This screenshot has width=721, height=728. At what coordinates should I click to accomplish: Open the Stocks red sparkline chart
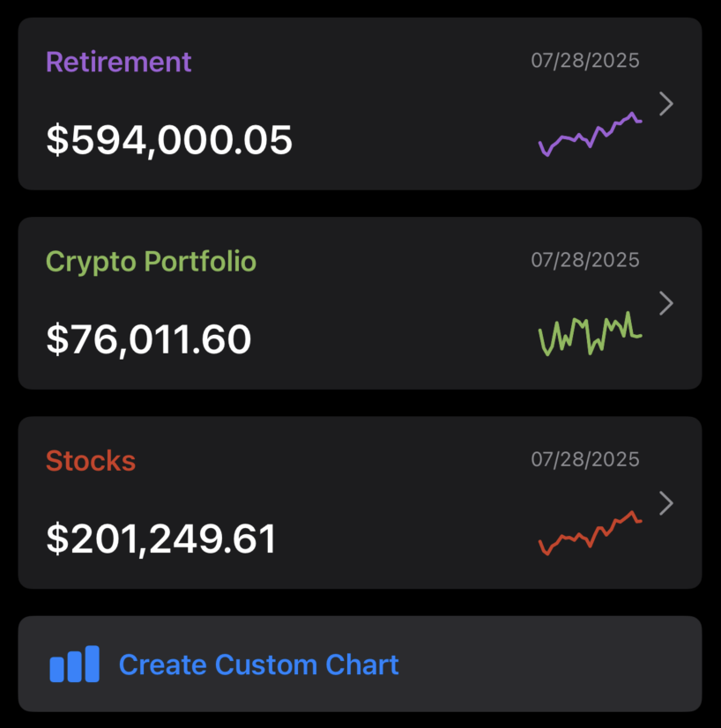[591, 532]
